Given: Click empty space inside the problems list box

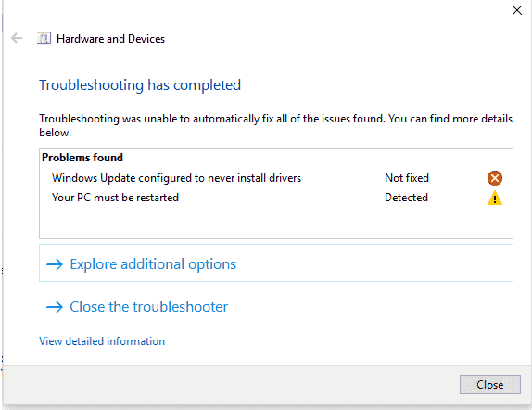Looking at the screenshot, I should [275, 223].
